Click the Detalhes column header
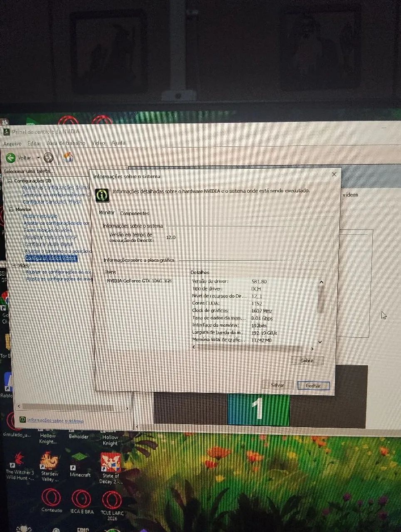Screen dimensions: 401x532 200,273
